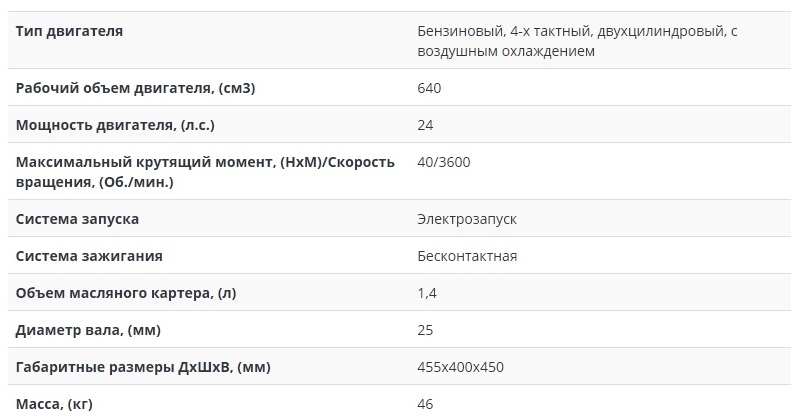Image resolution: width=798 pixels, height=416 pixels.
Task: Click the torque value 40/3600
Action: tap(444, 162)
